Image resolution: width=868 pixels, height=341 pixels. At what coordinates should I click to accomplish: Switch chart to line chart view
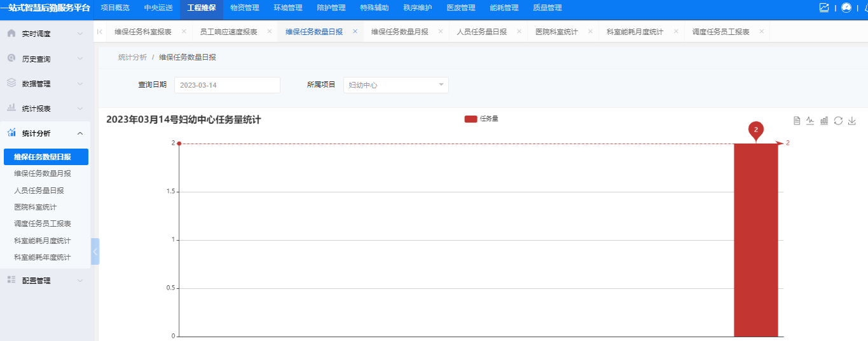point(810,121)
